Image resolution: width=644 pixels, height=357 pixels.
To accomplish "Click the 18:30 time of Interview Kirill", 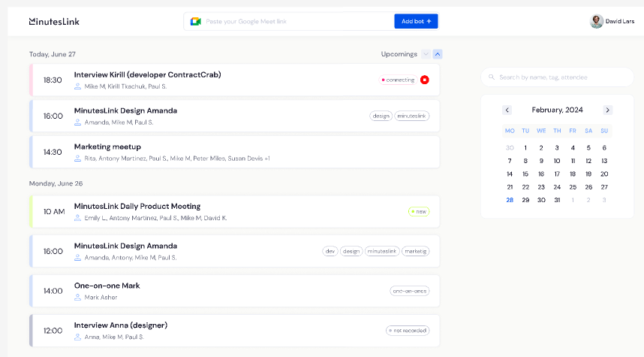I will coord(53,80).
